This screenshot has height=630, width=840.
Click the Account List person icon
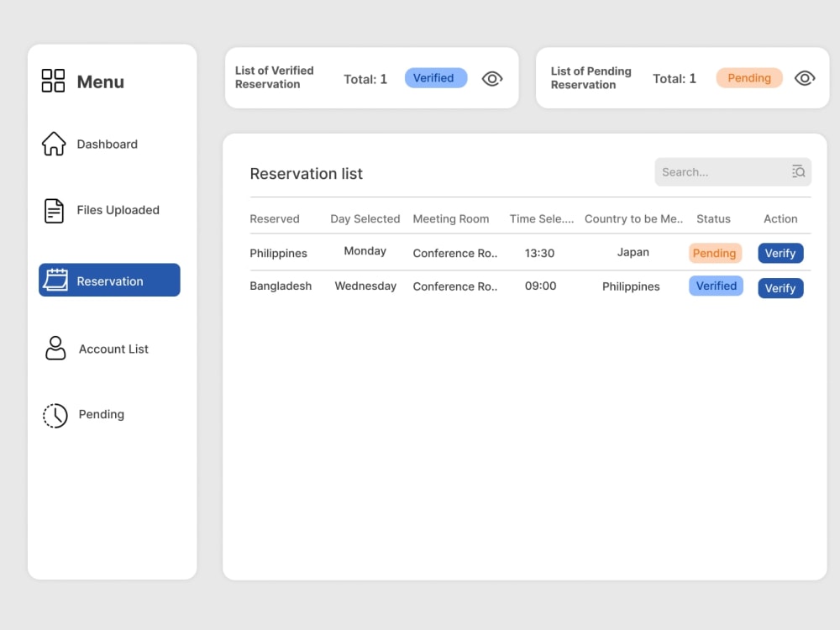tap(55, 349)
